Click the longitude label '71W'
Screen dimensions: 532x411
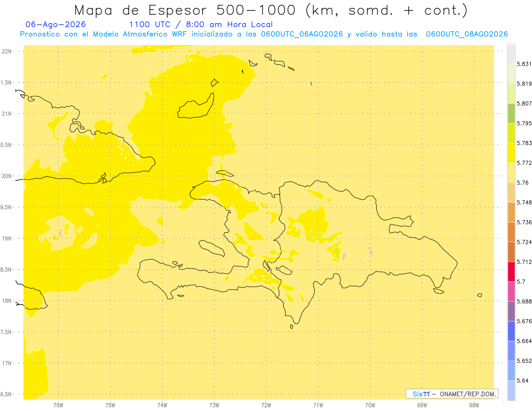(318, 405)
